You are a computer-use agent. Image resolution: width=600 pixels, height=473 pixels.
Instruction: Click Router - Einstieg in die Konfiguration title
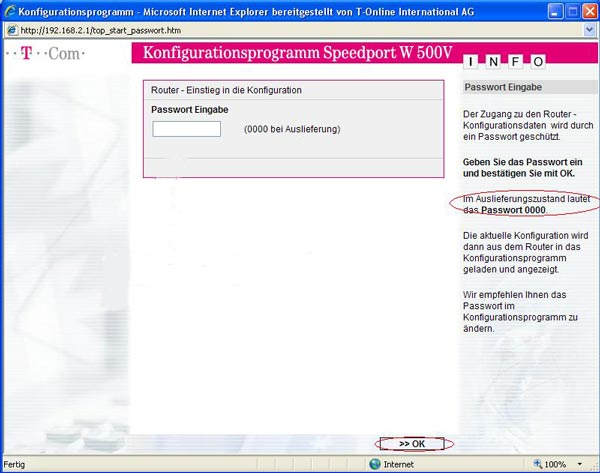226,90
